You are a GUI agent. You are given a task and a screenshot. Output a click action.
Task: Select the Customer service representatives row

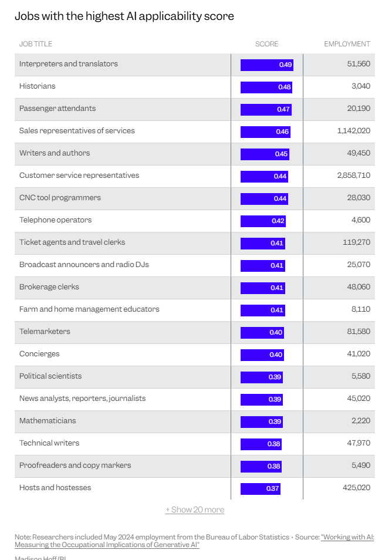pos(195,176)
